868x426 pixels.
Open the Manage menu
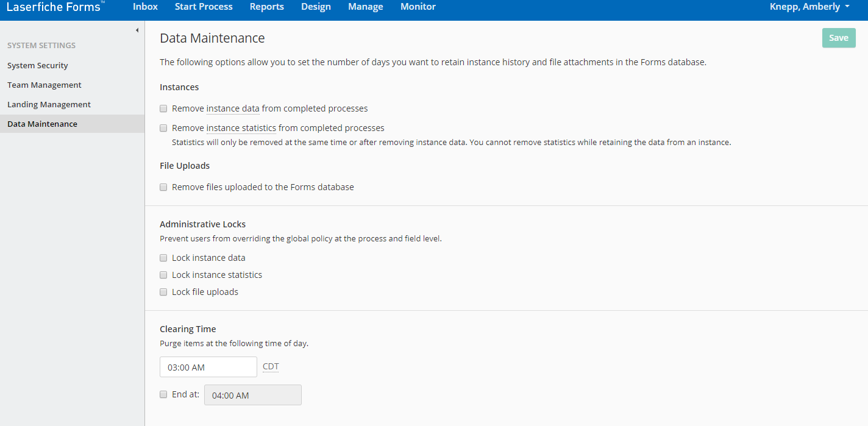point(365,7)
